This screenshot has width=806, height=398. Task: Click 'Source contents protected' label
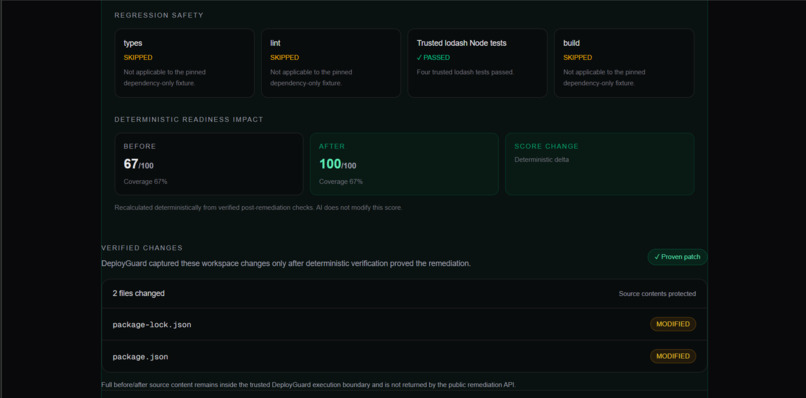657,294
